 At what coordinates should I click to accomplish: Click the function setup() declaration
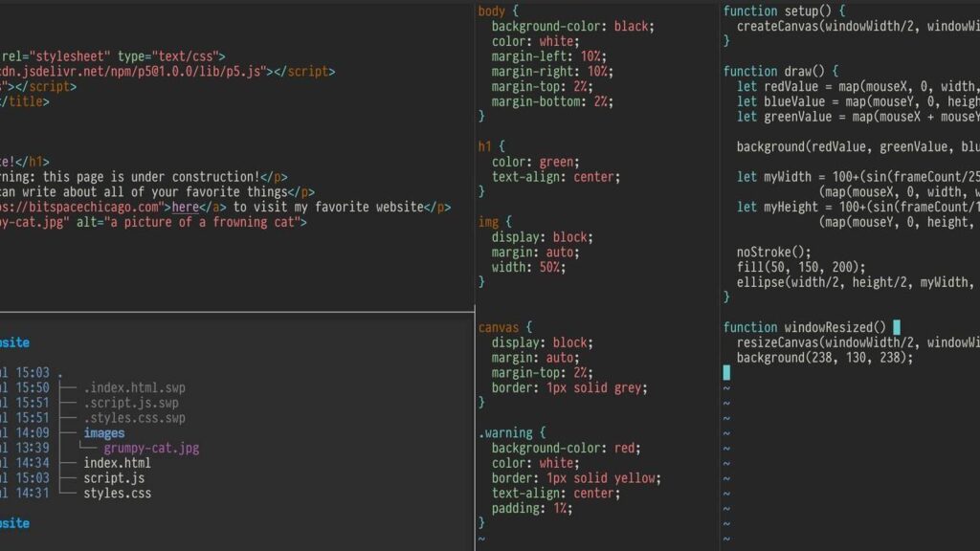778,11
